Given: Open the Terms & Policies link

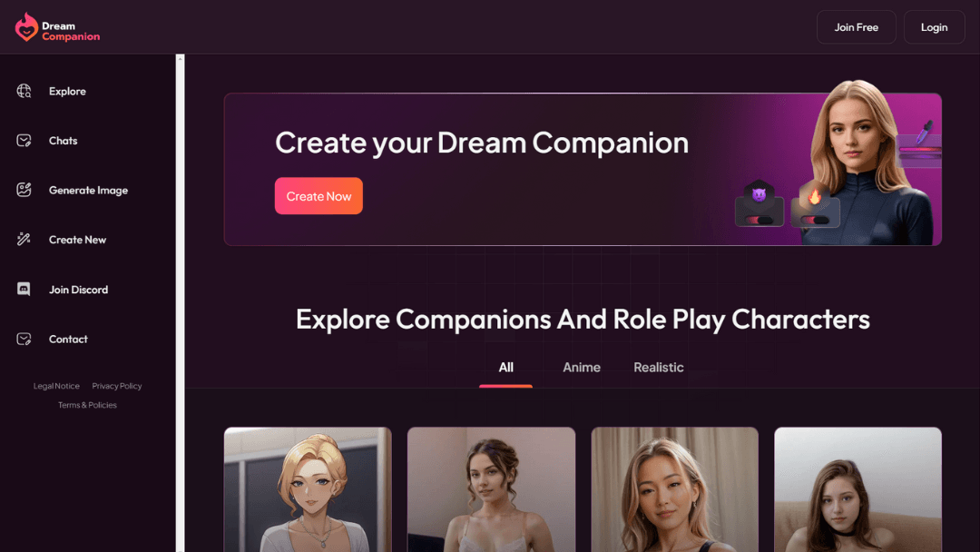Looking at the screenshot, I should coord(87,405).
